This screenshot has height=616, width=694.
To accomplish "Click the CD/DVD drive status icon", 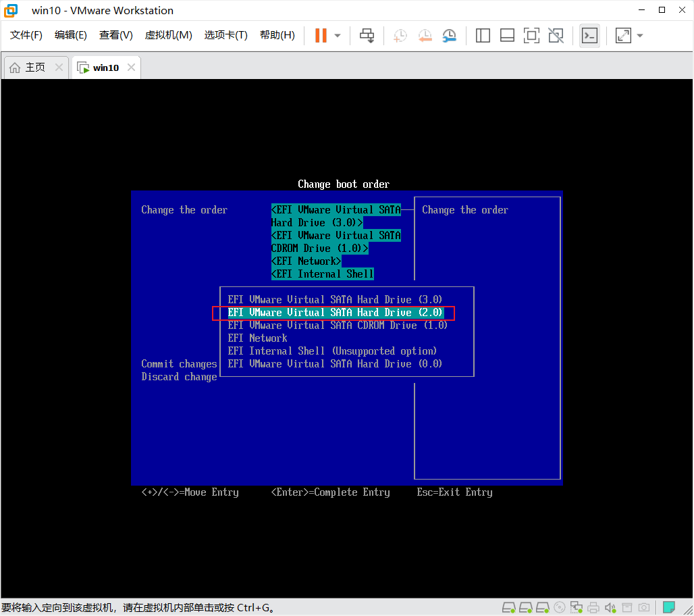I will (x=560, y=607).
